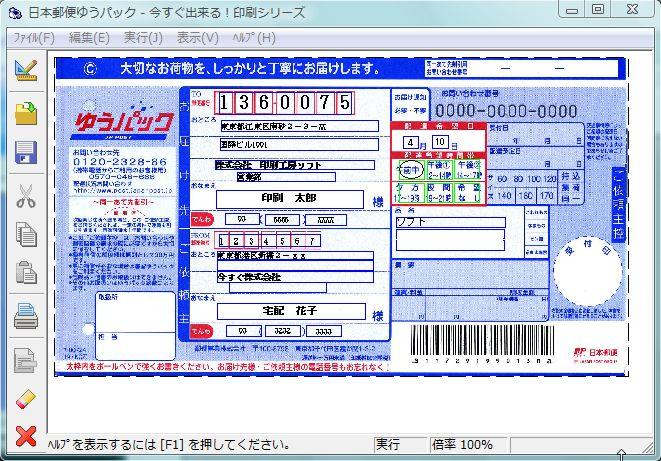Open file with the folder icon
Viewport: 661px width, 461px height.
click(x=26, y=112)
